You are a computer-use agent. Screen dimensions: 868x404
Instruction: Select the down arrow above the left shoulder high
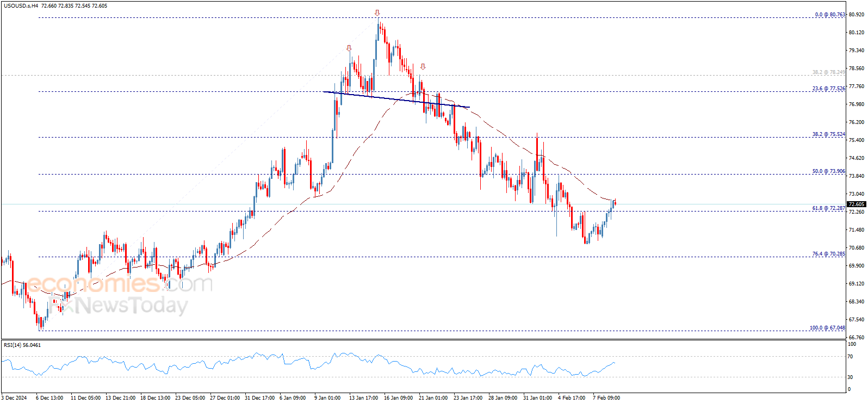click(x=349, y=48)
